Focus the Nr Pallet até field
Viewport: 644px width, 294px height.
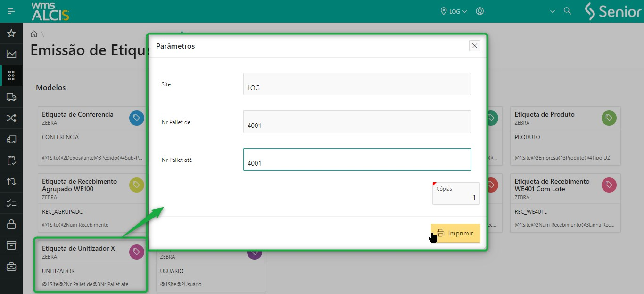pos(357,160)
